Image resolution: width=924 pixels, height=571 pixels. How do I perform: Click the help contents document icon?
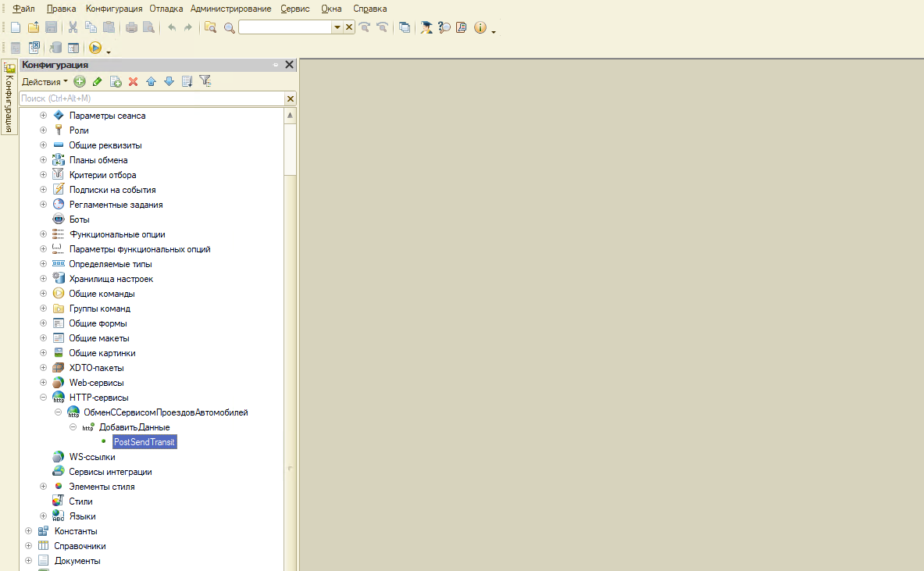coord(462,27)
